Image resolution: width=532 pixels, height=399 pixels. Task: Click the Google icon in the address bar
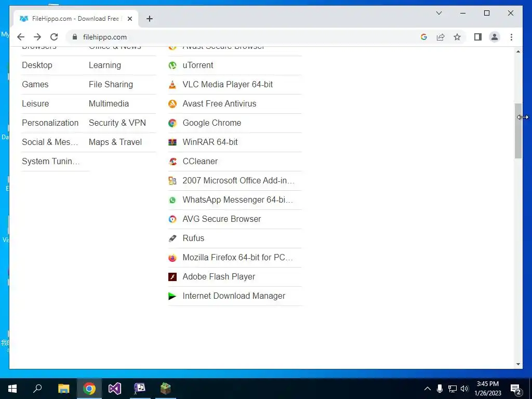[x=424, y=37]
